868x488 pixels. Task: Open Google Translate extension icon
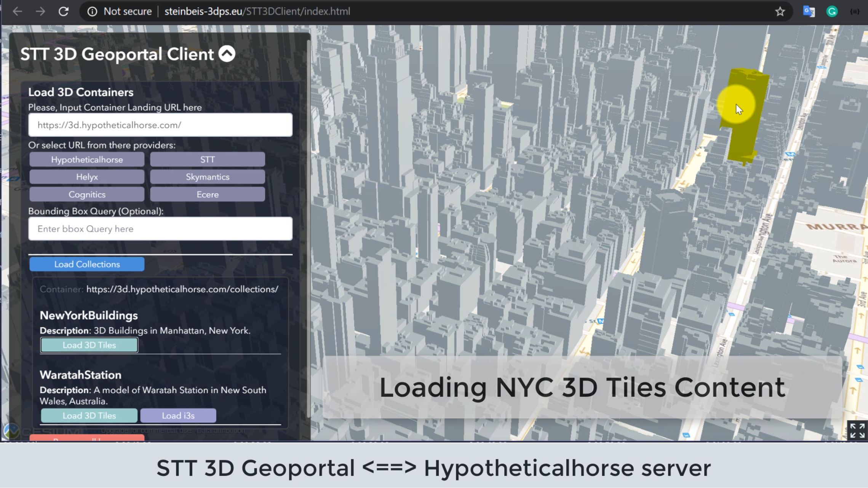809,11
